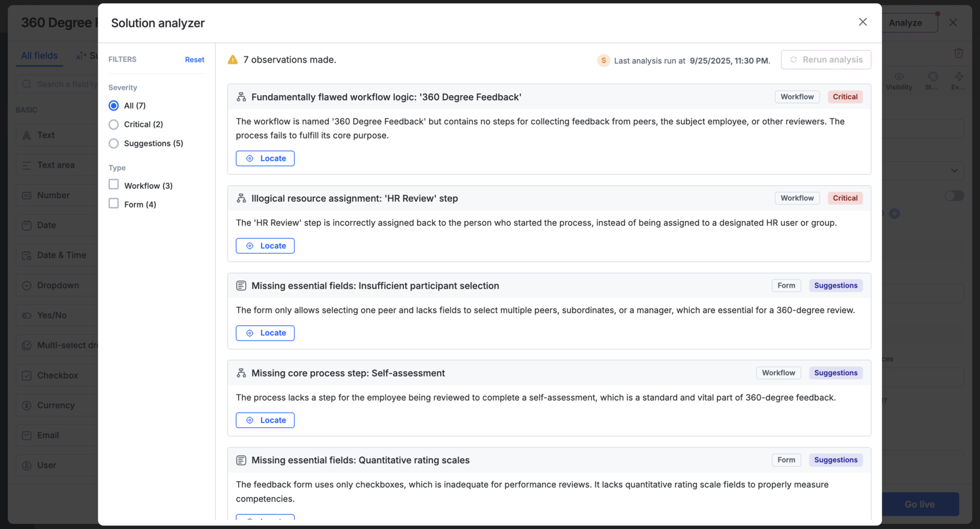This screenshot has height=529, width=980.
Task: Click the form icon beside 'Insufficient participant selection'
Action: pyautogui.click(x=242, y=286)
